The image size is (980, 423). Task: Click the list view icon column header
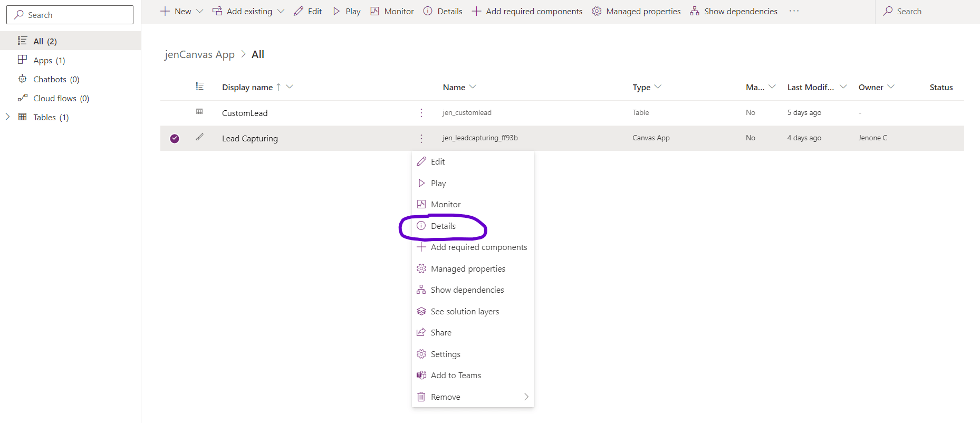click(199, 86)
